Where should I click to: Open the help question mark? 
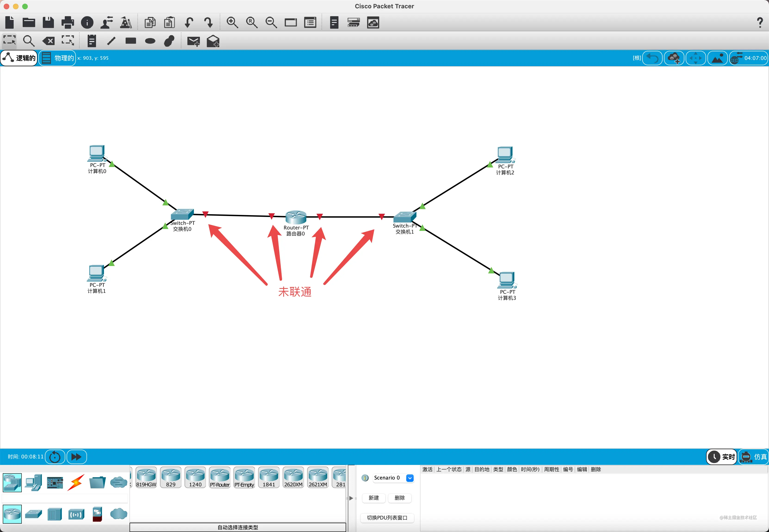tap(760, 22)
